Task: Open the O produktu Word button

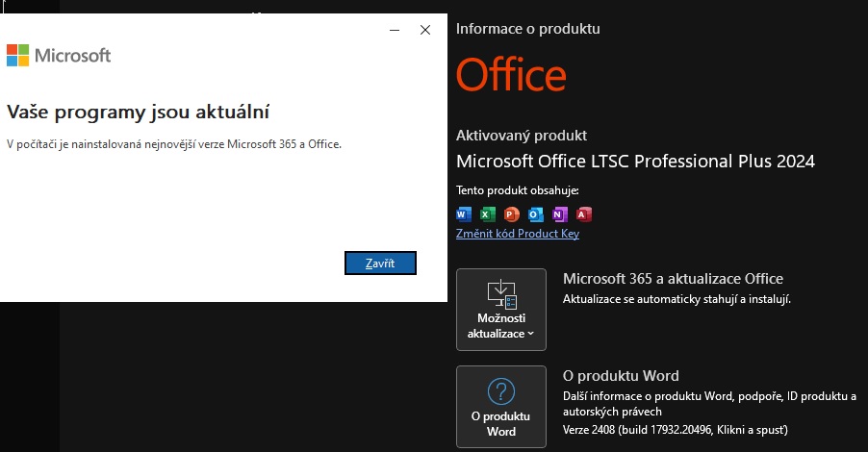Action: click(x=500, y=406)
